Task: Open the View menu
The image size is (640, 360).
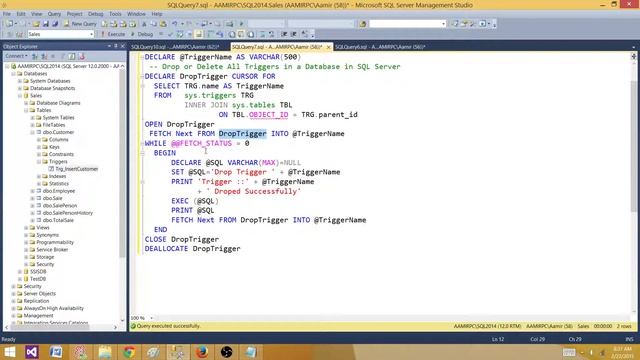Action: 36,14
